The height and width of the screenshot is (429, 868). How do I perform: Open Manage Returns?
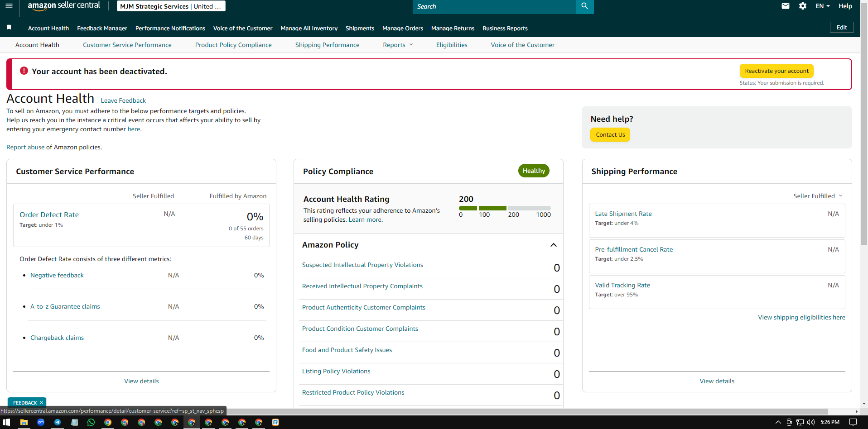(453, 28)
